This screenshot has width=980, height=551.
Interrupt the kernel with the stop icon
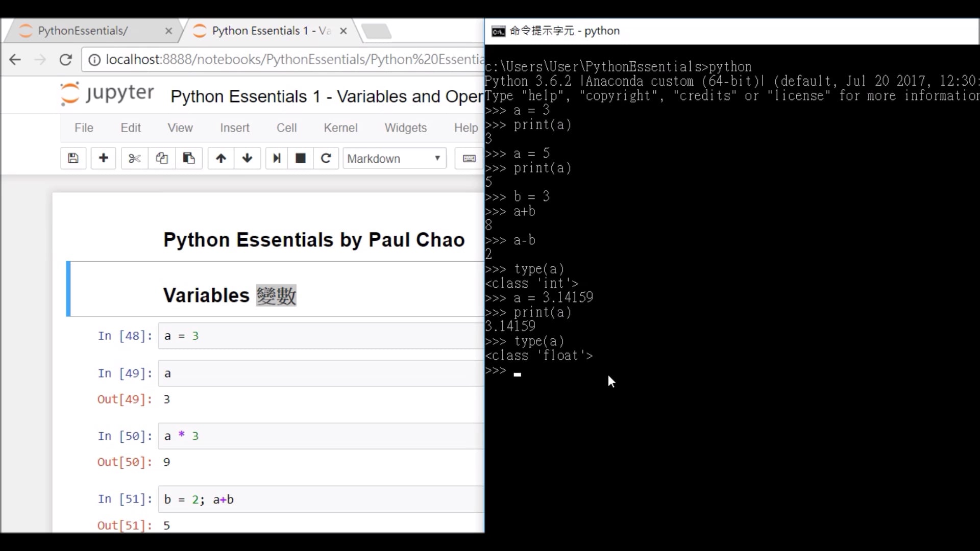(x=301, y=158)
